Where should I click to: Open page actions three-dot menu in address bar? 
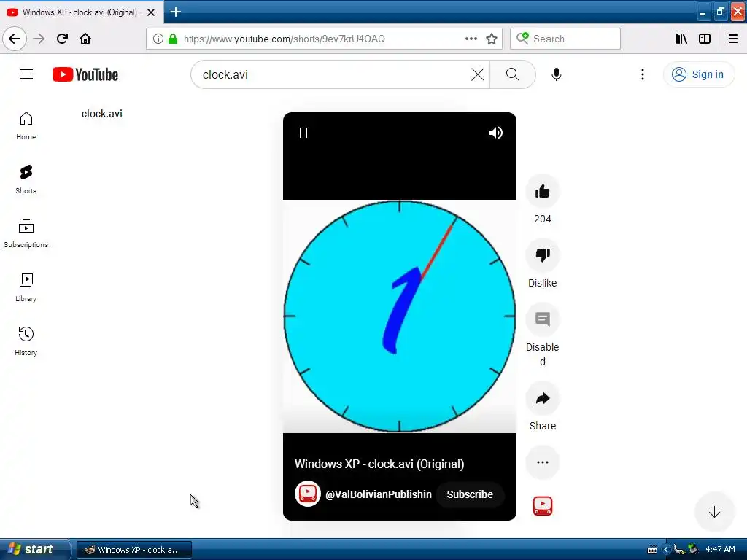click(x=471, y=39)
